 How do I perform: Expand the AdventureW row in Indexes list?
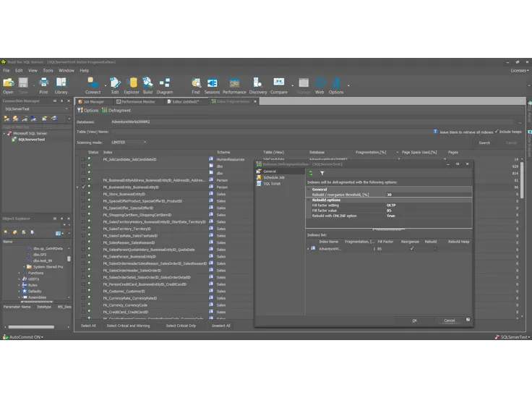(x=308, y=249)
